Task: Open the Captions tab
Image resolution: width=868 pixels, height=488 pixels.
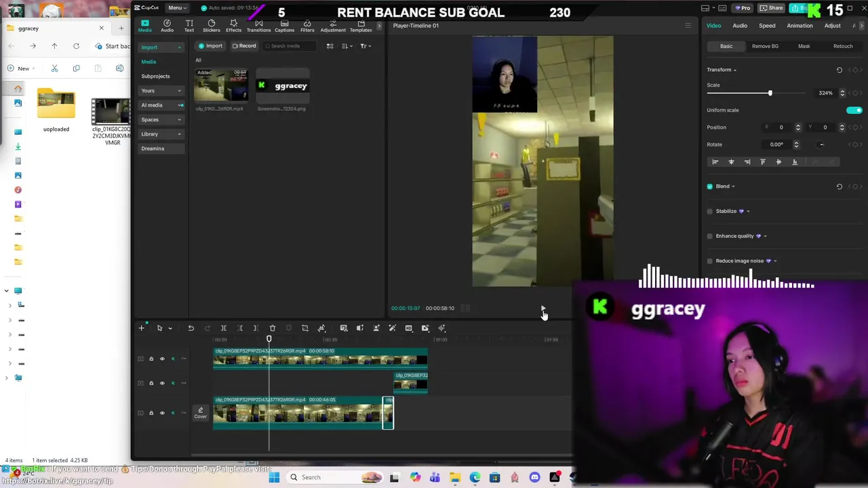Action: (284, 26)
